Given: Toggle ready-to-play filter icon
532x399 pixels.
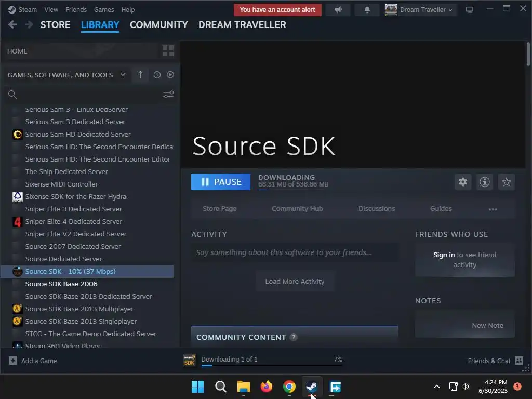Looking at the screenshot, I should pyautogui.click(x=170, y=75).
